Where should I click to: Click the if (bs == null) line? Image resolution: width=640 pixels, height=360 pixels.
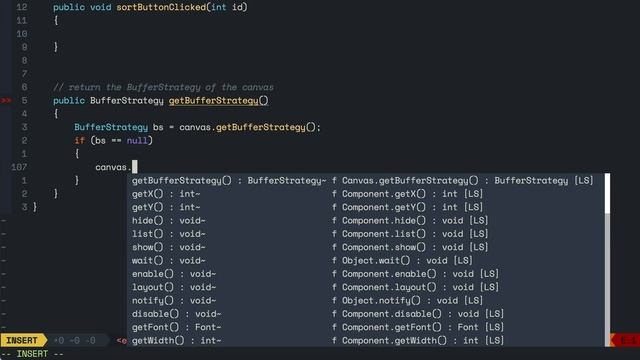[113, 140]
